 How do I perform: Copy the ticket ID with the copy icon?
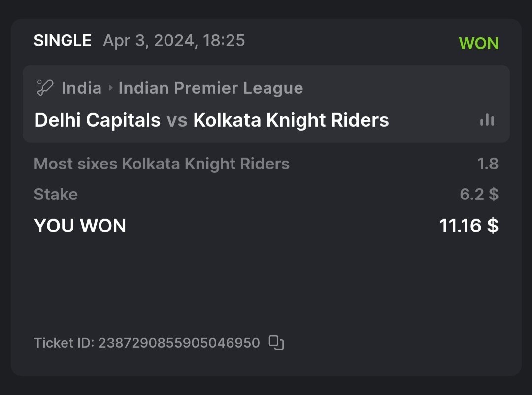[276, 342]
